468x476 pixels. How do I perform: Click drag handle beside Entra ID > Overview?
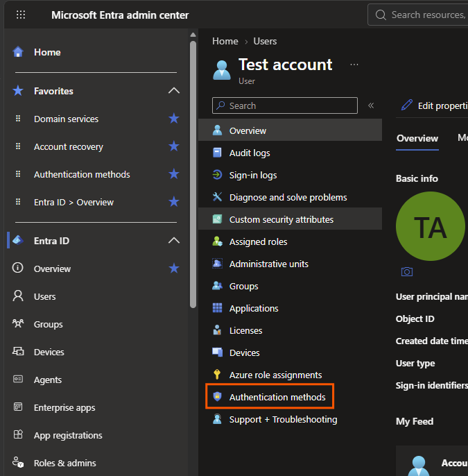point(18,202)
